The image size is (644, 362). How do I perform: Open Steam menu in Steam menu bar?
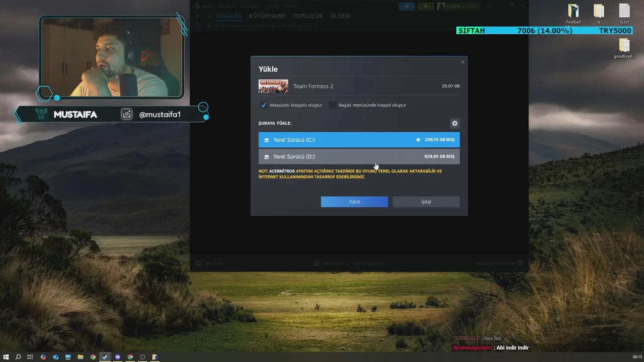coord(207,6)
